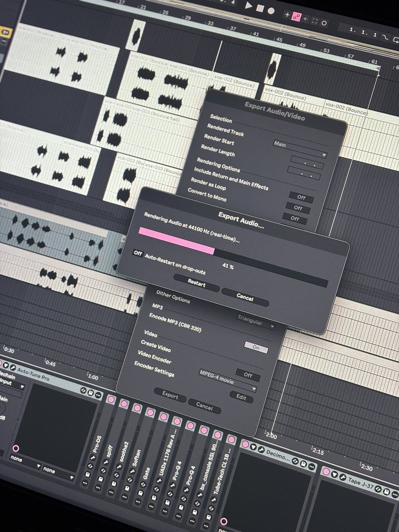Image resolution: width=399 pixels, height=532 pixels.
Task: Open Pro-DS plugin window wrench icon
Action: tap(93, 457)
